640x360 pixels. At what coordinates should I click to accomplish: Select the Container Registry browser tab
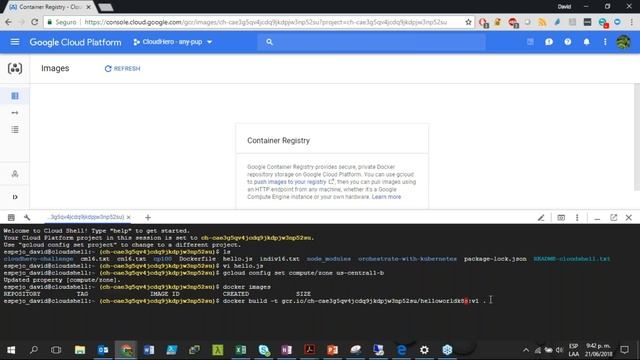[x=49, y=7]
